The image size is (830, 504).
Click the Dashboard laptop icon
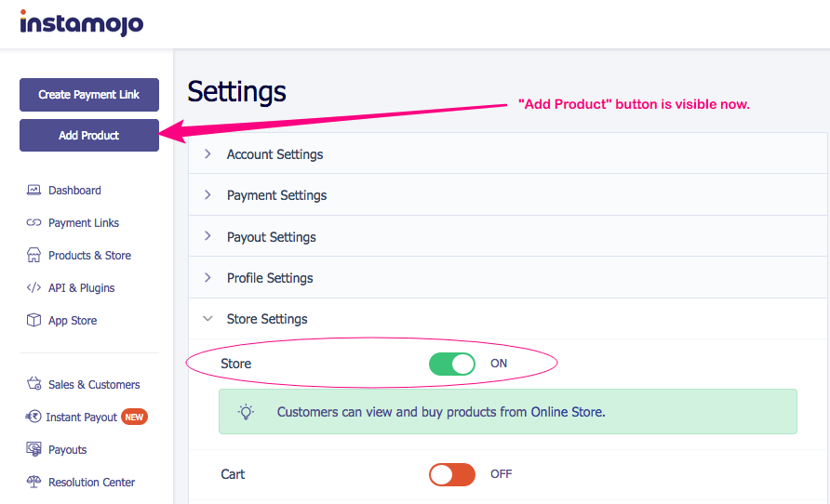click(x=33, y=190)
